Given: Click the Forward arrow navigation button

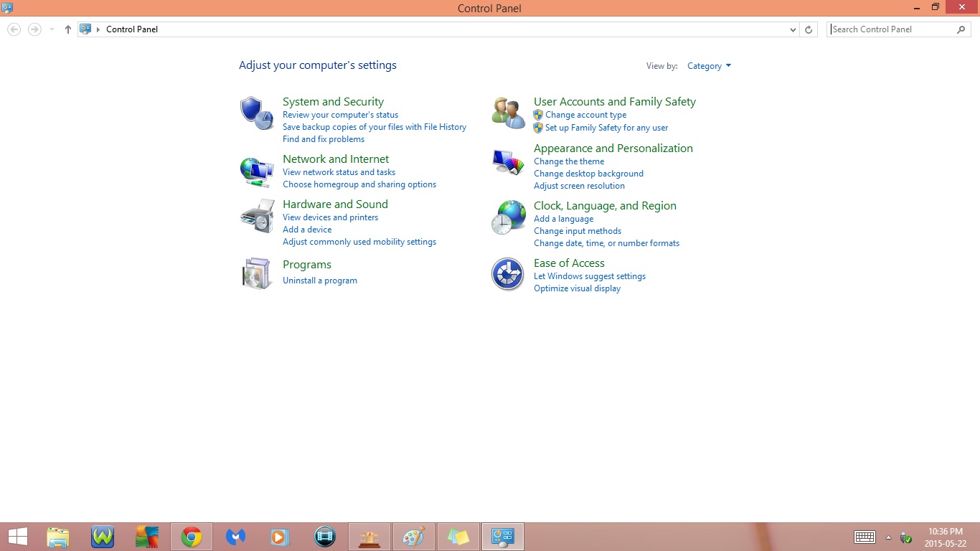Looking at the screenshot, I should [x=34, y=29].
